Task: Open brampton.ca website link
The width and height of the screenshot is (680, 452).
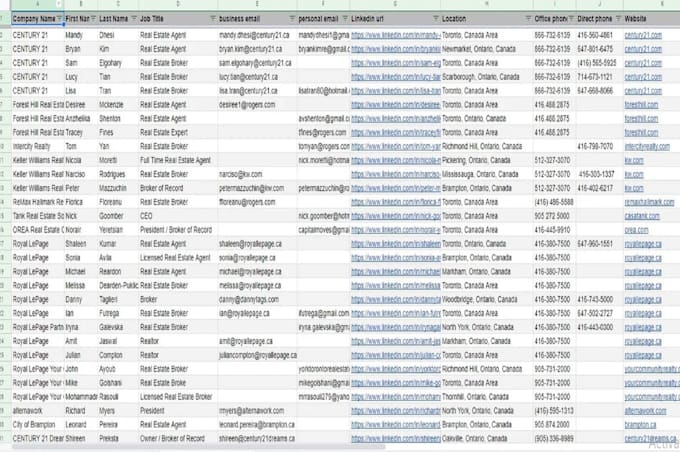Action: (x=640, y=424)
